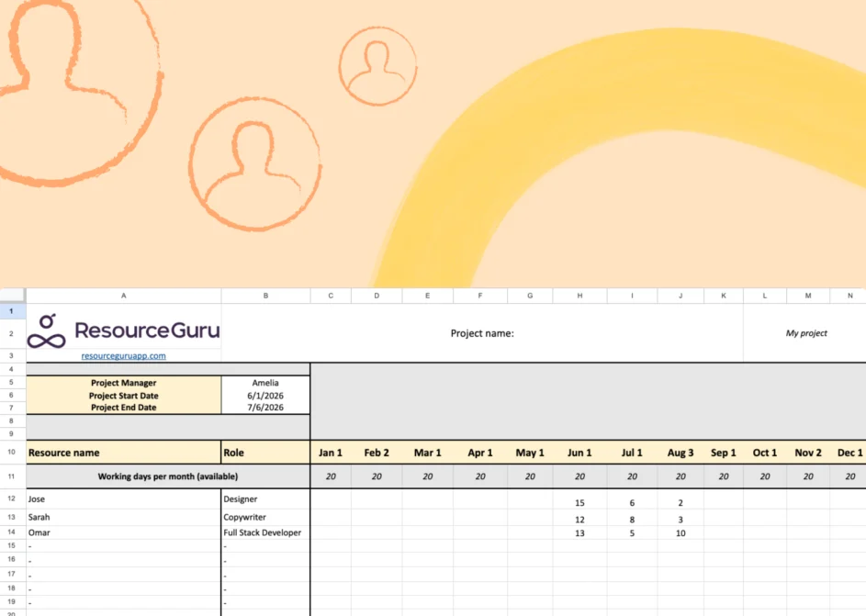This screenshot has width=866, height=616.
Task: Click the 'Project End Date' label
Action: pos(124,408)
